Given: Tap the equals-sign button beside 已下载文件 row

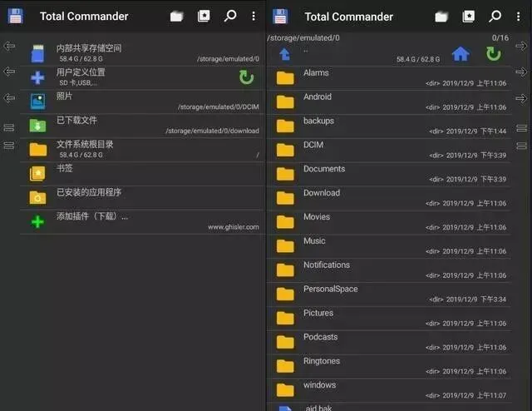Looking at the screenshot, I should coord(9,127).
